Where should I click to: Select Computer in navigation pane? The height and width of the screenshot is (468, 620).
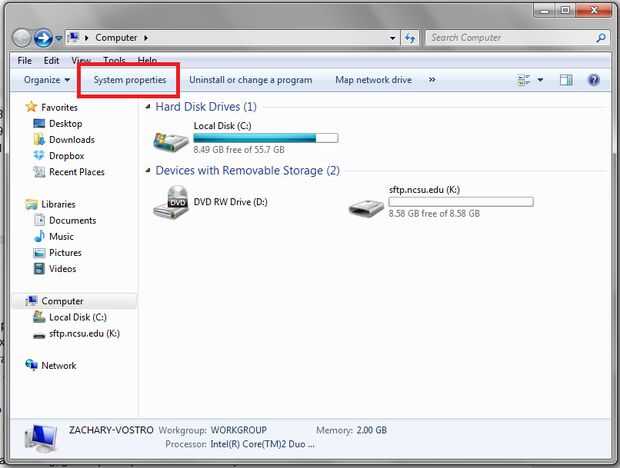(x=62, y=301)
